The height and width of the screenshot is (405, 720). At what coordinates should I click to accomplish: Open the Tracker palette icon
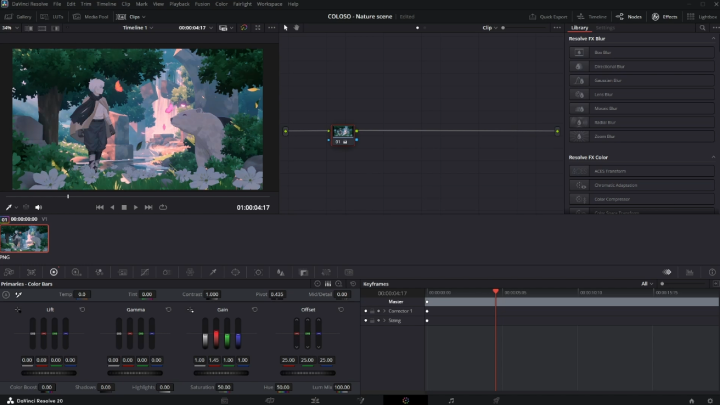tap(258, 272)
